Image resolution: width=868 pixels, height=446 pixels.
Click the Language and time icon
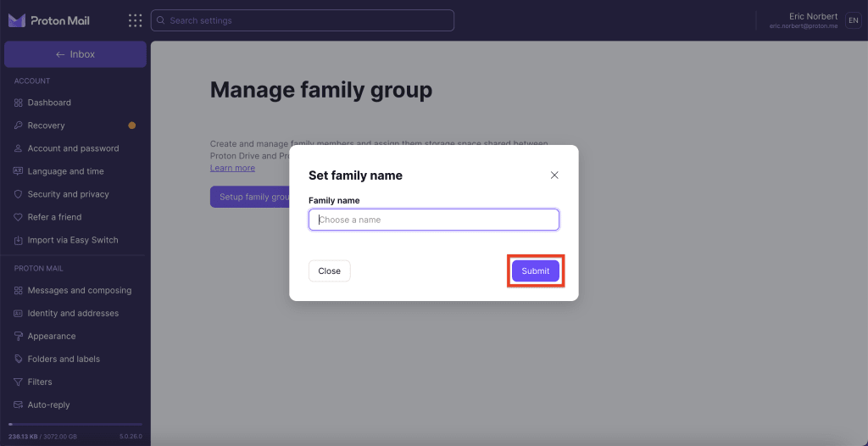pyautogui.click(x=19, y=171)
